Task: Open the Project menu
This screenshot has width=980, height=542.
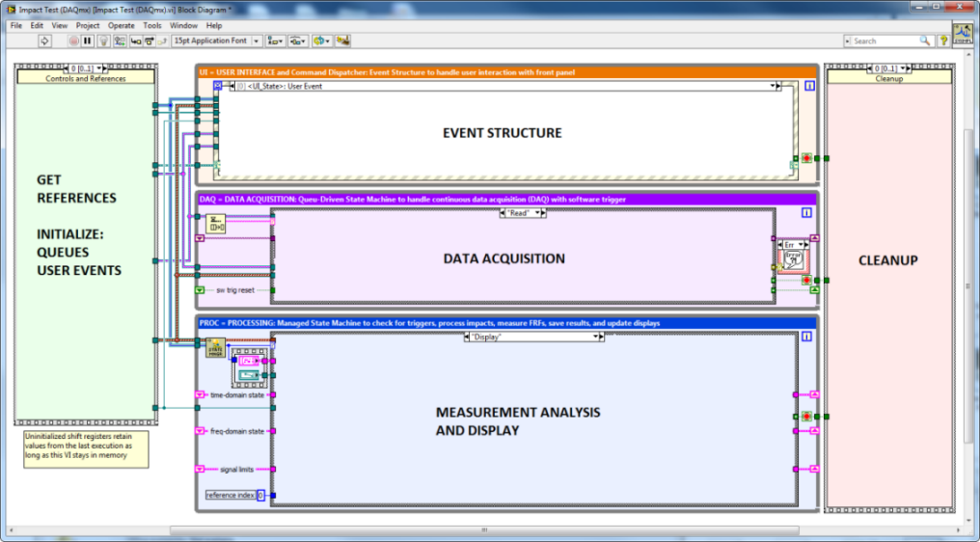Action: tap(88, 26)
